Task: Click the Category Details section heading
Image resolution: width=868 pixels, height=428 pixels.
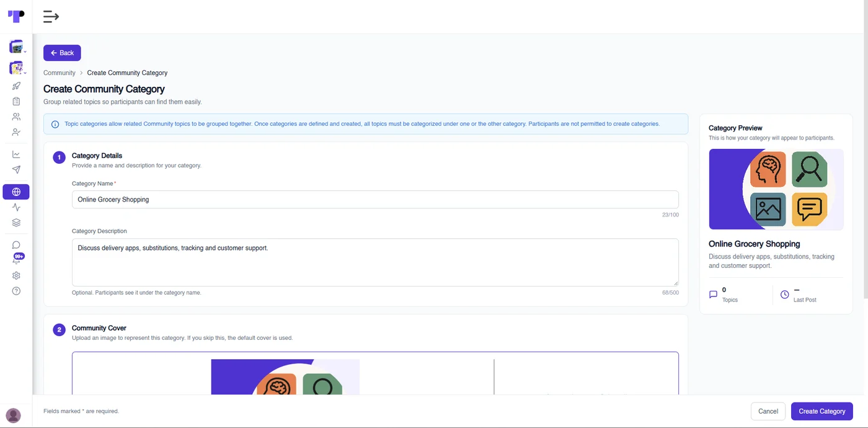Action: click(x=97, y=156)
